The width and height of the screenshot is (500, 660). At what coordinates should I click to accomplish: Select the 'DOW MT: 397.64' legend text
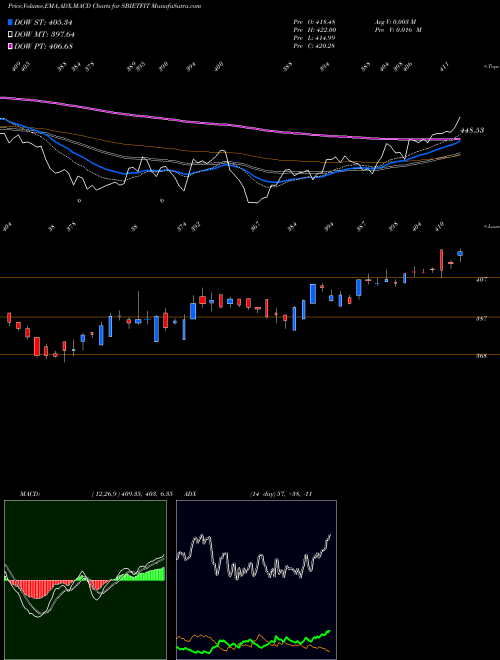[x=44, y=34]
